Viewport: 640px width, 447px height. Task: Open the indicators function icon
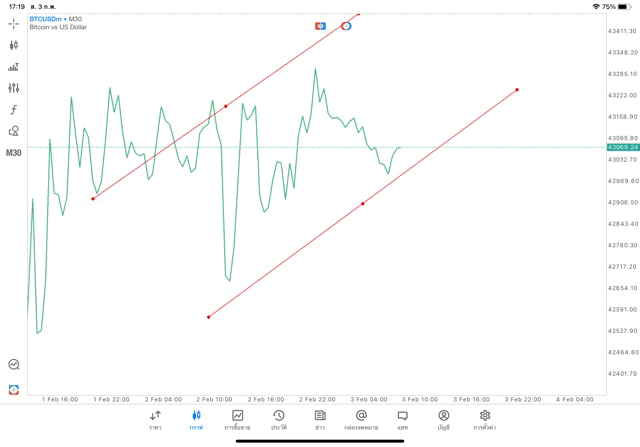pyautogui.click(x=14, y=110)
